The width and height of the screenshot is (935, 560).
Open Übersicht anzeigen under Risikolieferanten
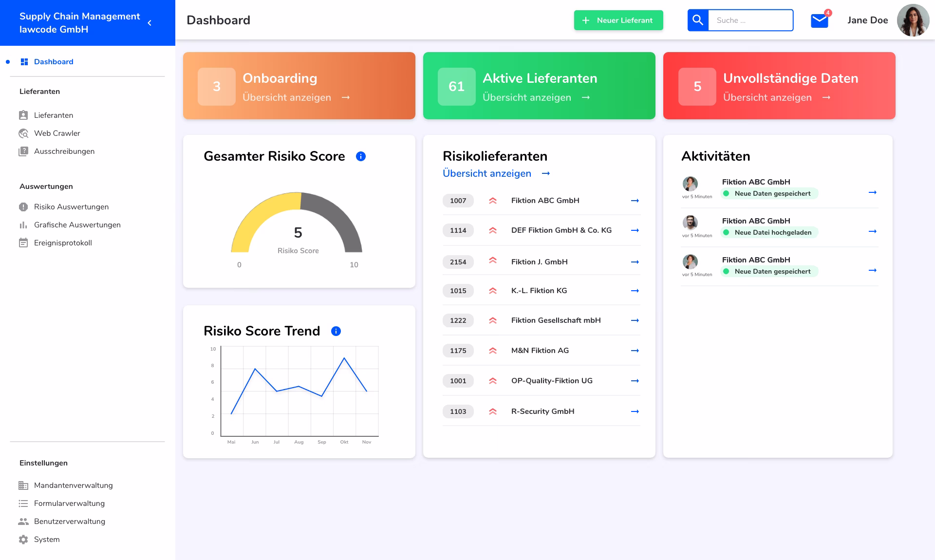487,173
